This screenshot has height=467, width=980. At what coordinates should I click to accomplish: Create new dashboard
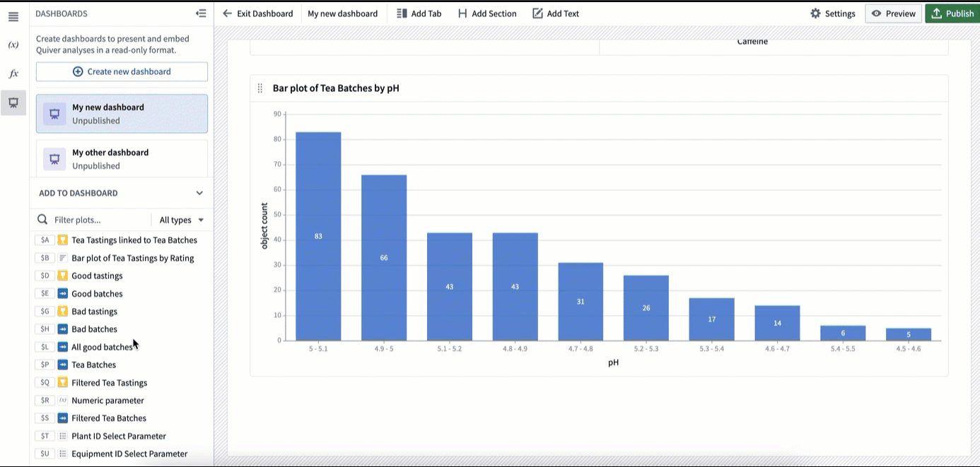click(122, 71)
